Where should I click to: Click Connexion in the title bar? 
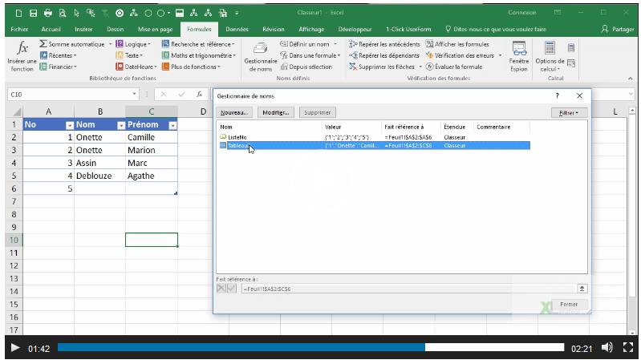(522, 13)
